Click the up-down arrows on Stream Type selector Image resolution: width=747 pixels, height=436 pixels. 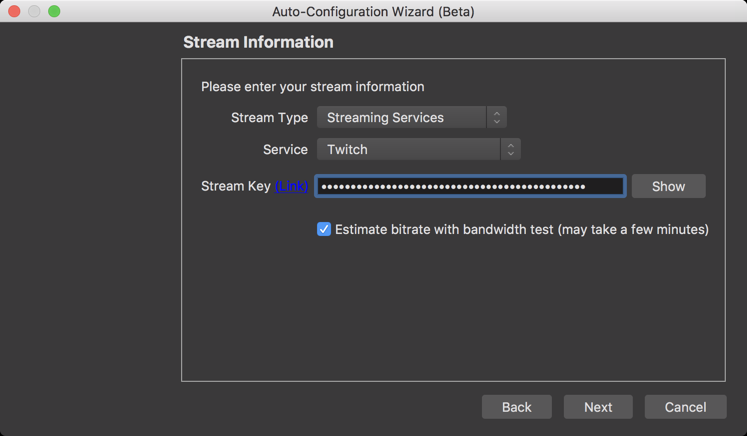[496, 117]
